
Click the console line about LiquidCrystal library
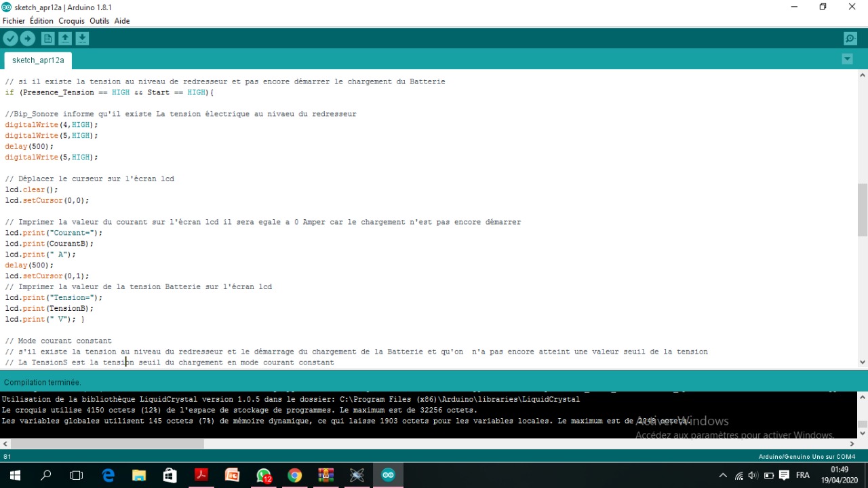[x=291, y=399]
